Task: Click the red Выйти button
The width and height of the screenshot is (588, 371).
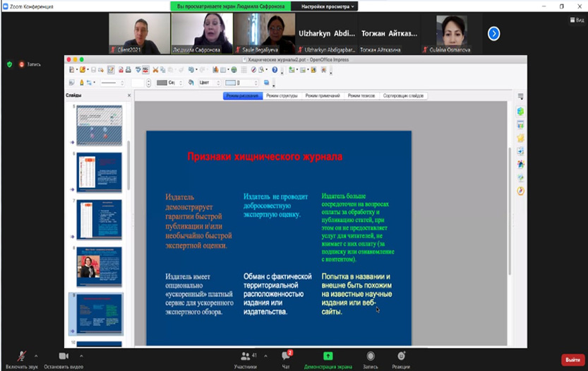Action: (x=572, y=360)
